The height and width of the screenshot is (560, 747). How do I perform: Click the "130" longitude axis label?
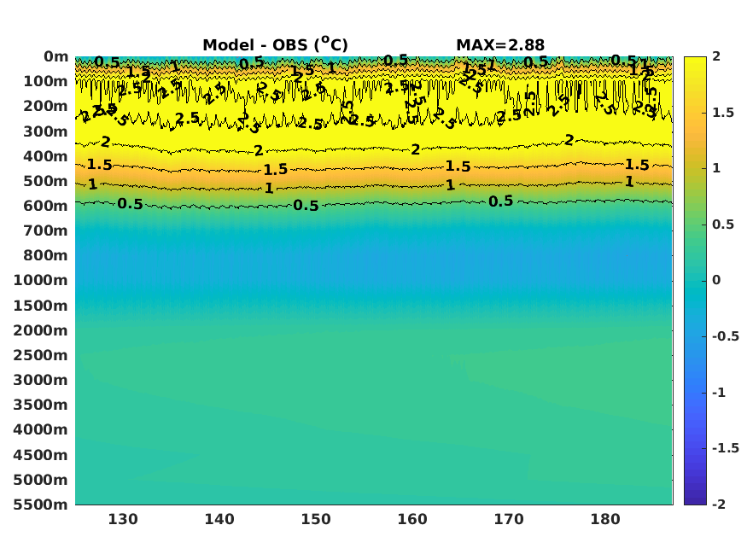(x=123, y=519)
